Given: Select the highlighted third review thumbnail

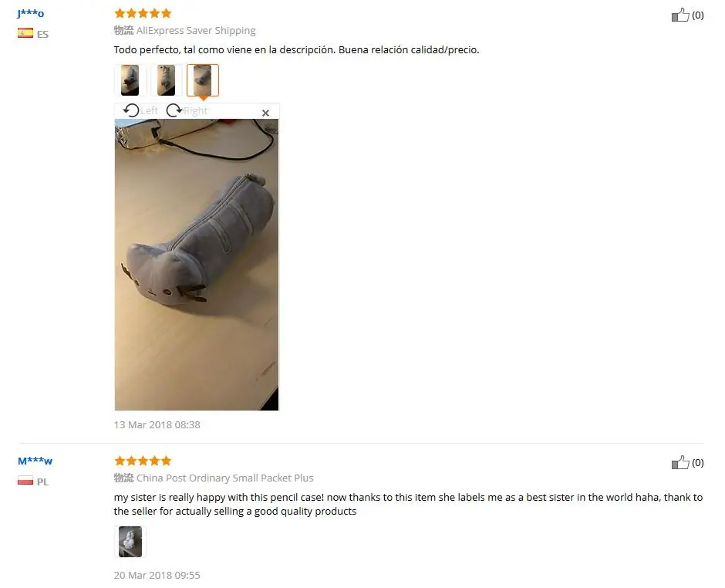Looking at the screenshot, I should pyautogui.click(x=203, y=80).
